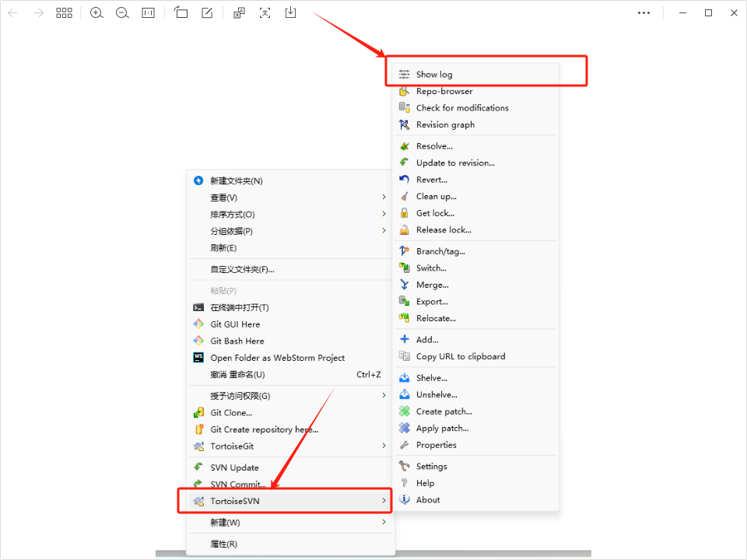Click the Repo-browser icon

coord(404,91)
